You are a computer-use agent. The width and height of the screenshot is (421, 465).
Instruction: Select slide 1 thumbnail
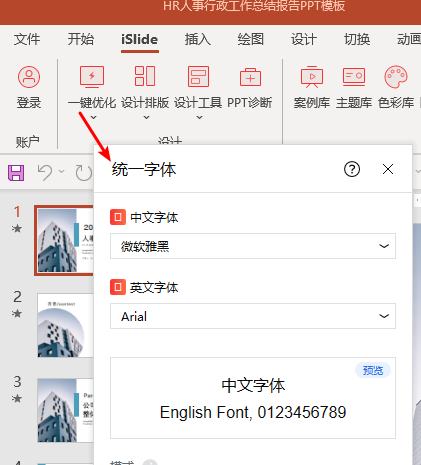[x=65, y=241]
